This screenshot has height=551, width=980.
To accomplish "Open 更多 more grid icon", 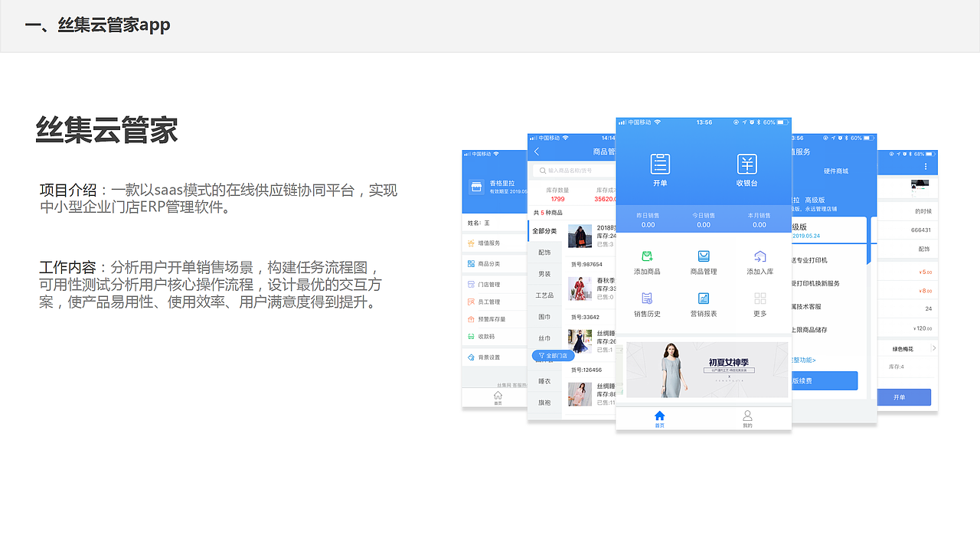I will 760,298.
